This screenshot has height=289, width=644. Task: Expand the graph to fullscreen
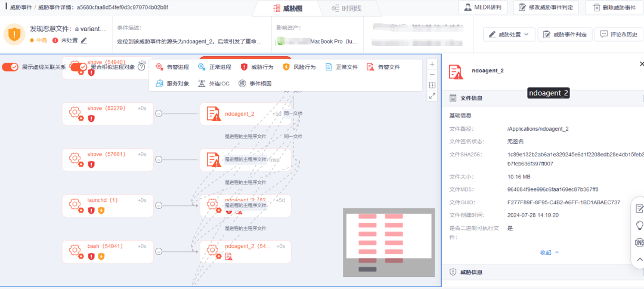(432, 96)
